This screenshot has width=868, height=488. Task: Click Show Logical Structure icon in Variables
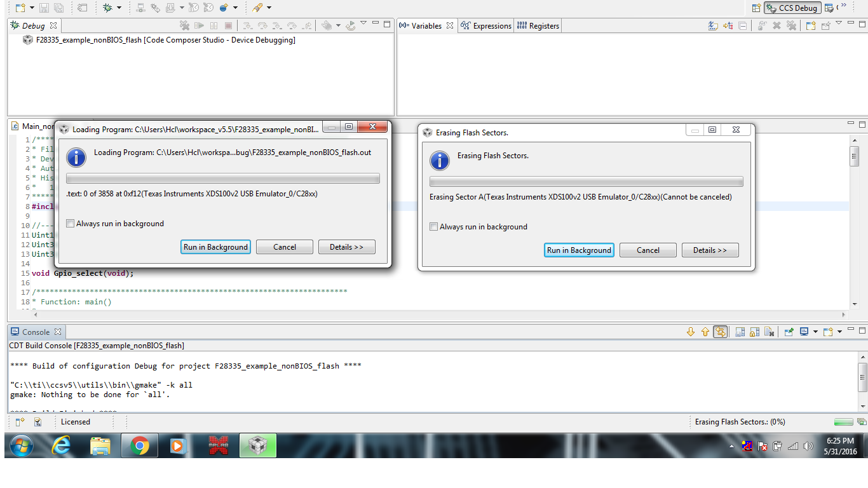(x=728, y=26)
